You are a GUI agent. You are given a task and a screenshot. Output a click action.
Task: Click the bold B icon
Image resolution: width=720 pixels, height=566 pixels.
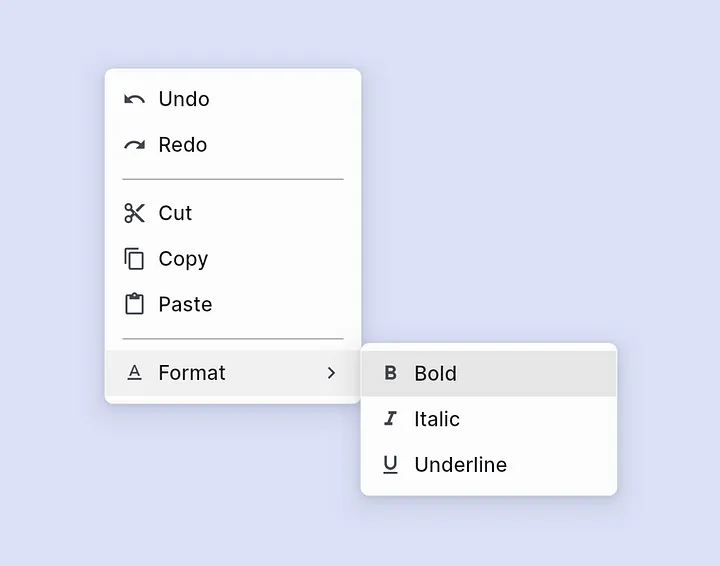click(390, 373)
